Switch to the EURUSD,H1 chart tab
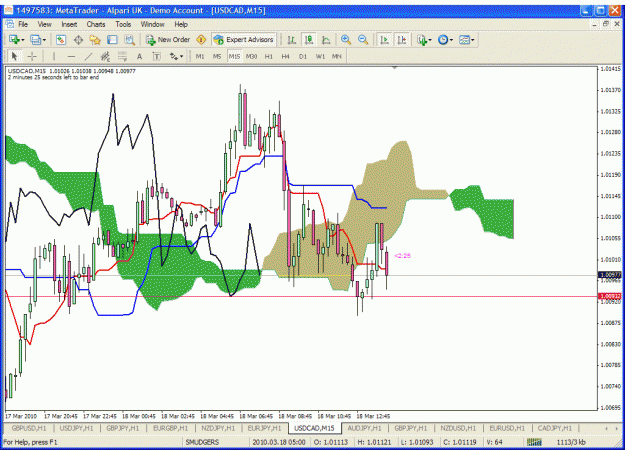This screenshot has width=625, height=450. [507, 428]
